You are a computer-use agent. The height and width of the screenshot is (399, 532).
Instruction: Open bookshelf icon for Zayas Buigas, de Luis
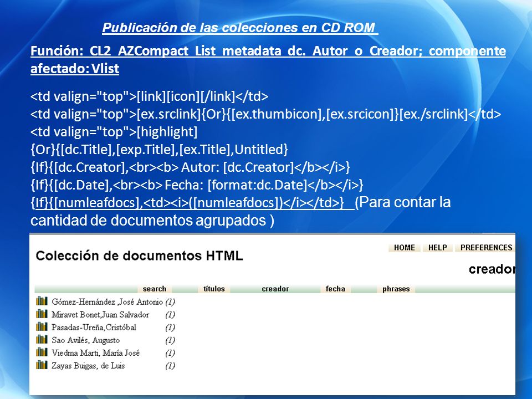tap(42, 365)
